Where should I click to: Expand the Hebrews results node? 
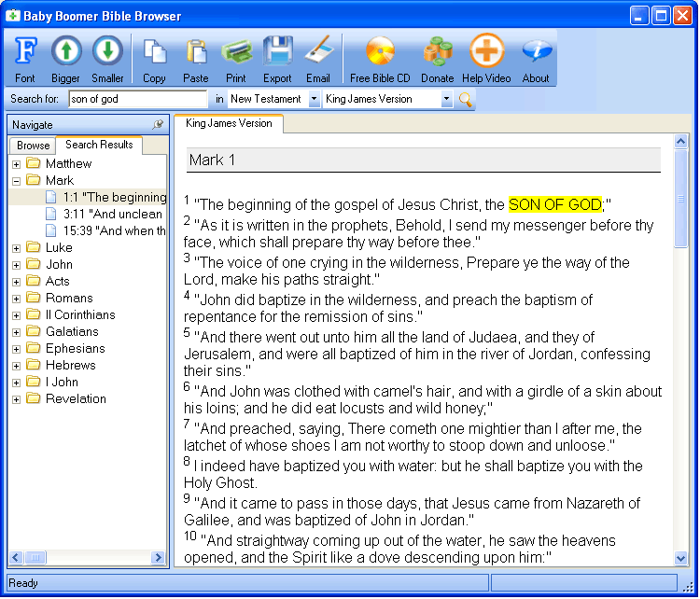(16, 366)
